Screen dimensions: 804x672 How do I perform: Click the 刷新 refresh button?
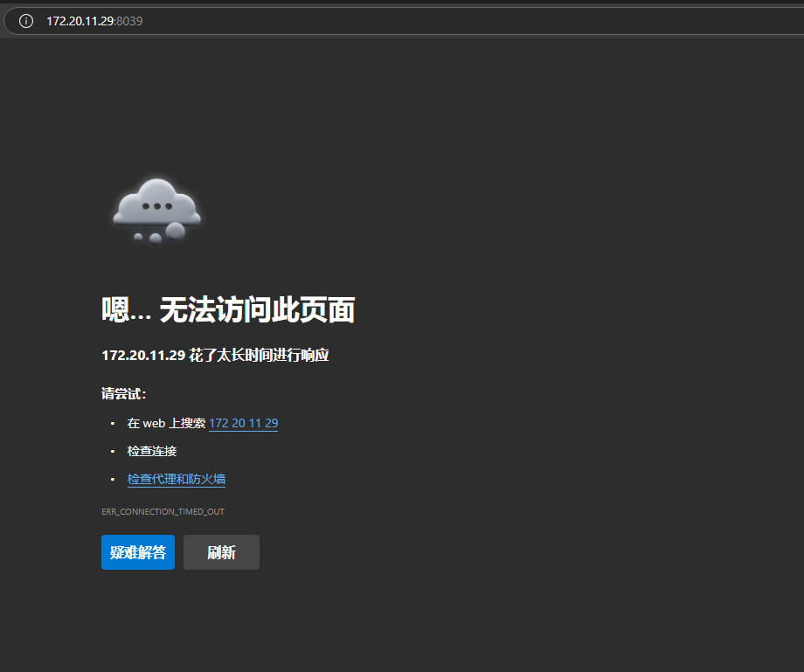coord(221,552)
